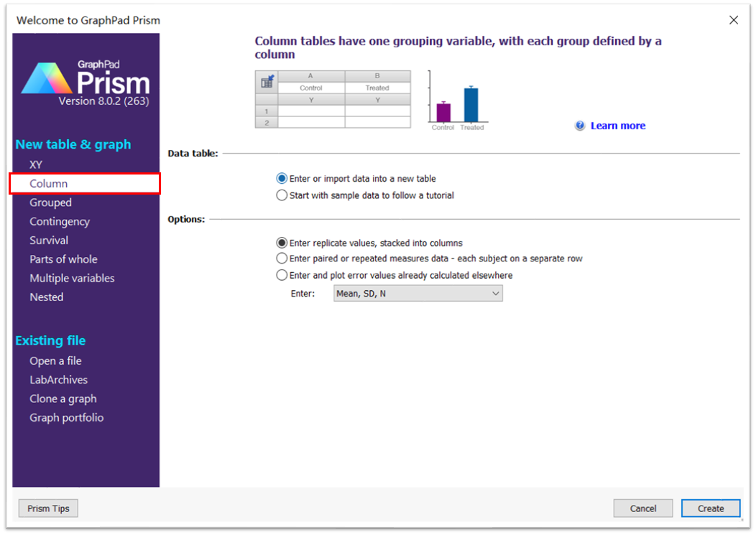Open the Learn more link
This screenshot has height=535, width=756.
[617, 126]
